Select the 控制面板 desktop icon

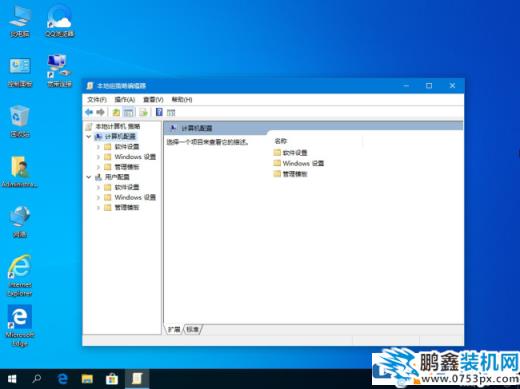tap(20, 72)
